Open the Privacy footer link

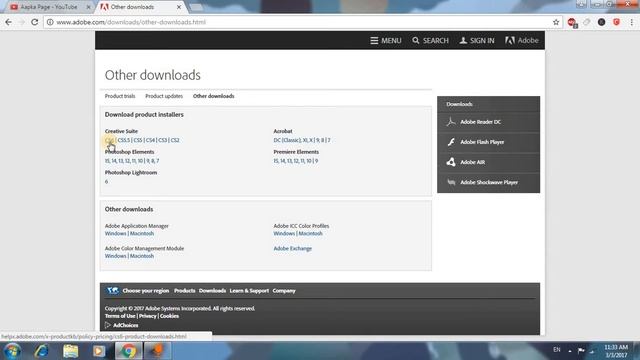tap(148, 316)
